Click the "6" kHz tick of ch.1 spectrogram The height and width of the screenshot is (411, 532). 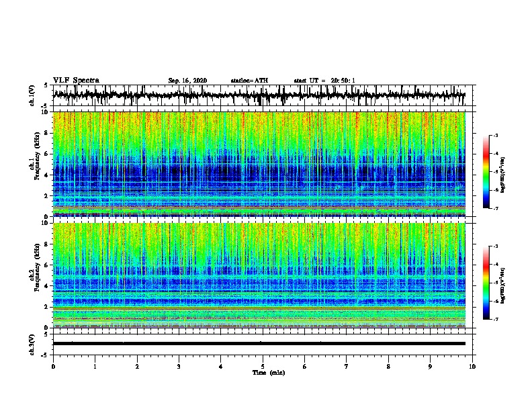47,154
